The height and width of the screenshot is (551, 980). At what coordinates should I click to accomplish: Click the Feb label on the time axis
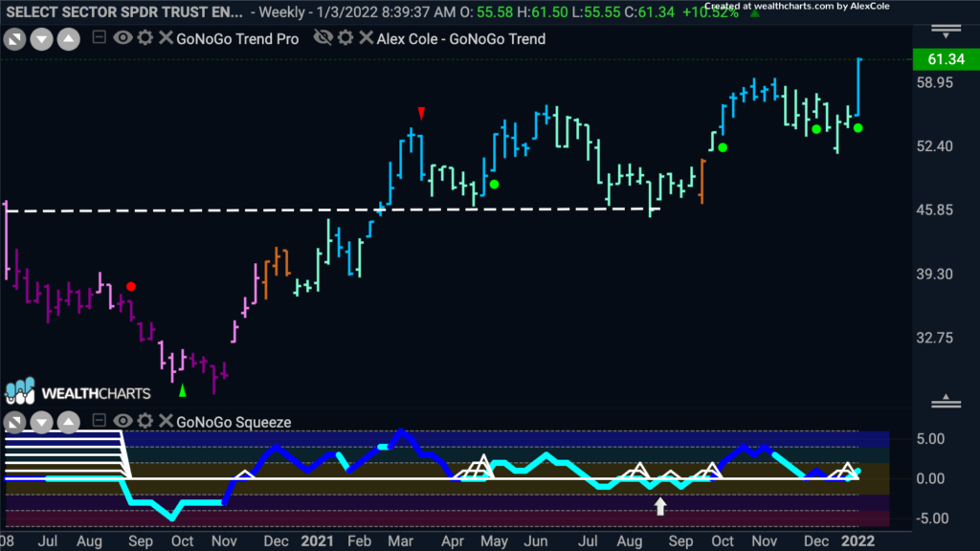(x=360, y=541)
